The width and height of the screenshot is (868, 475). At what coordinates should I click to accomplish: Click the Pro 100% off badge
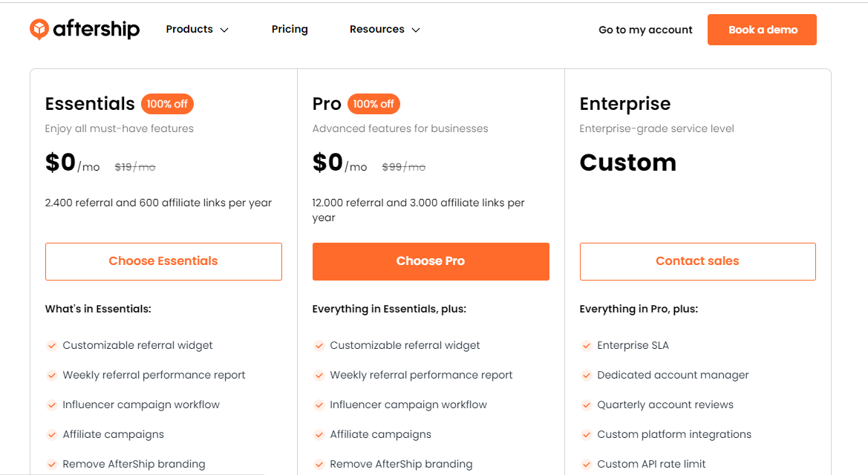coord(373,104)
